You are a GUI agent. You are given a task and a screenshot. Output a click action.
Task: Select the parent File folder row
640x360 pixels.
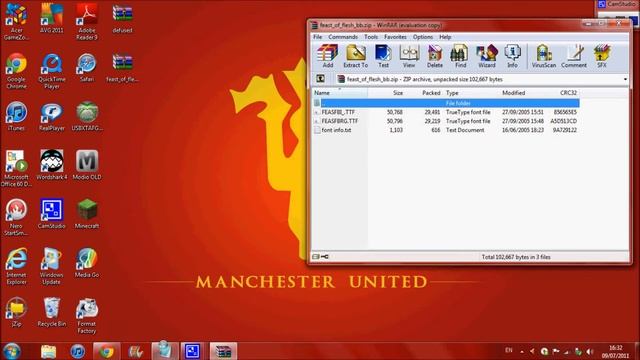tap(446, 103)
